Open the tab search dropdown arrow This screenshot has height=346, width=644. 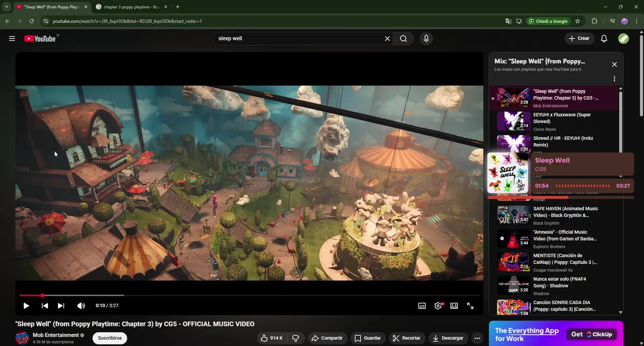tap(6, 7)
